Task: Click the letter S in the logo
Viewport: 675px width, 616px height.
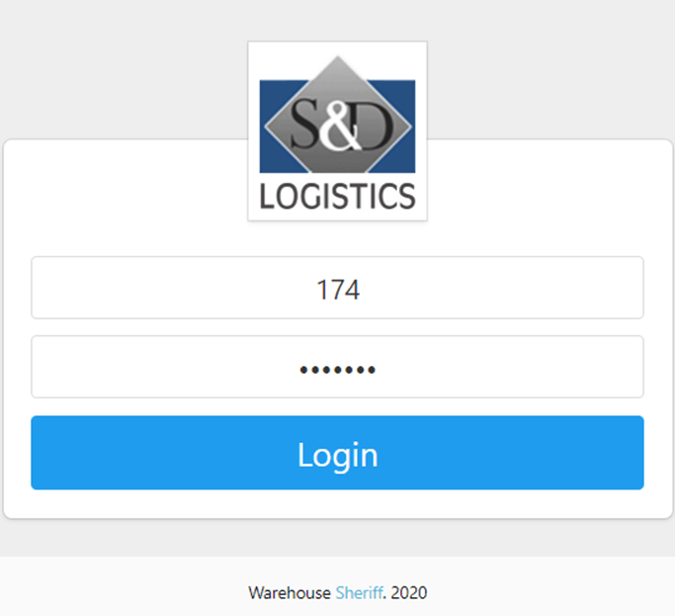Action: click(308, 125)
